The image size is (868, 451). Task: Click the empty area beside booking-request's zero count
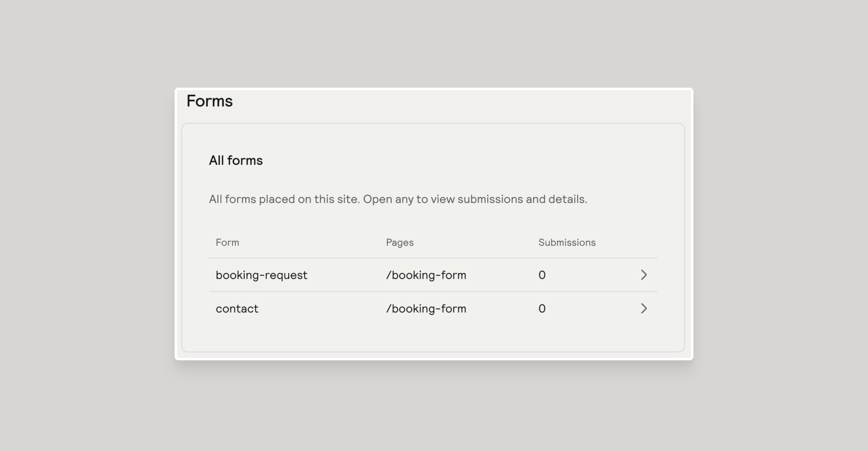[591, 275]
